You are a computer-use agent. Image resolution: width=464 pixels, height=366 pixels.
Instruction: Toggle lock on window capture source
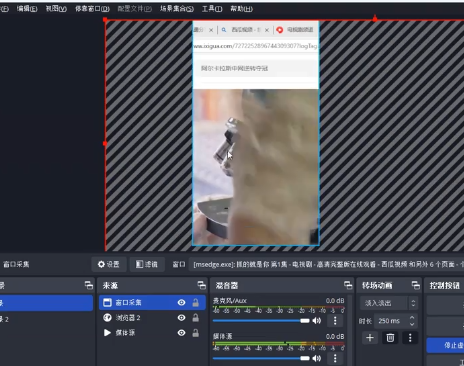(196, 302)
